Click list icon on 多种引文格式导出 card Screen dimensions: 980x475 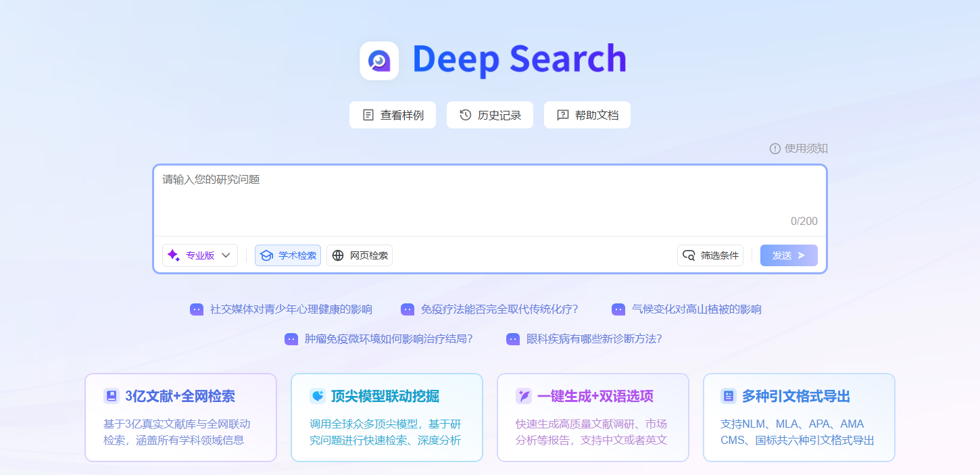(729, 396)
